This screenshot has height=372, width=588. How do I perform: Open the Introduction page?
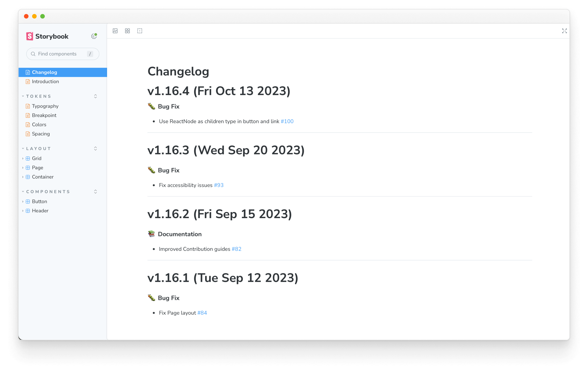click(45, 82)
